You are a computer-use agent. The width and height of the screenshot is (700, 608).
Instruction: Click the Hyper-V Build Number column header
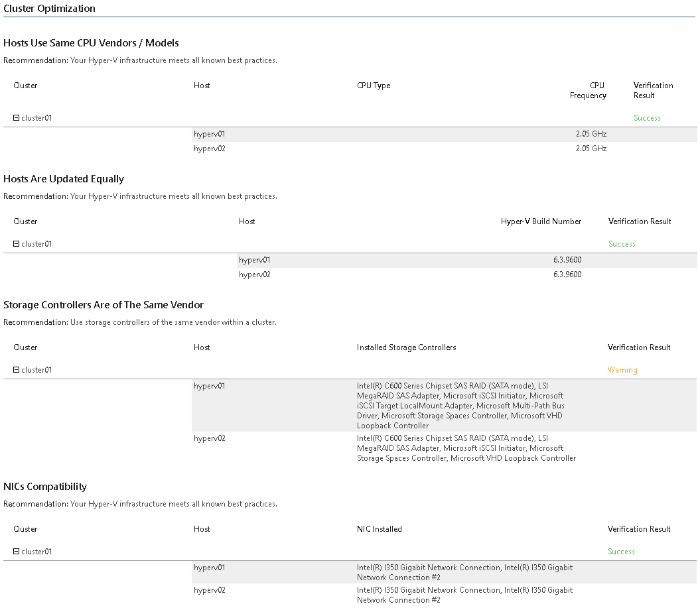[541, 221]
